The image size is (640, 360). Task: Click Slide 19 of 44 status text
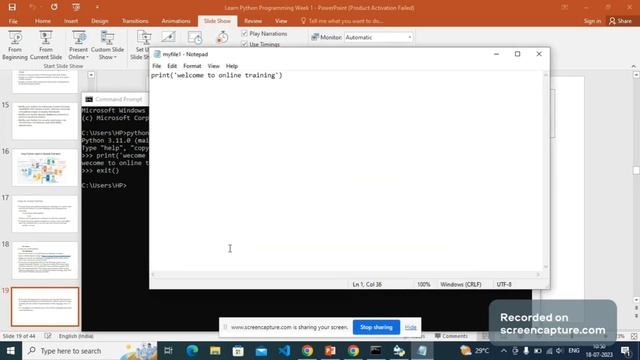coord(19,336)
